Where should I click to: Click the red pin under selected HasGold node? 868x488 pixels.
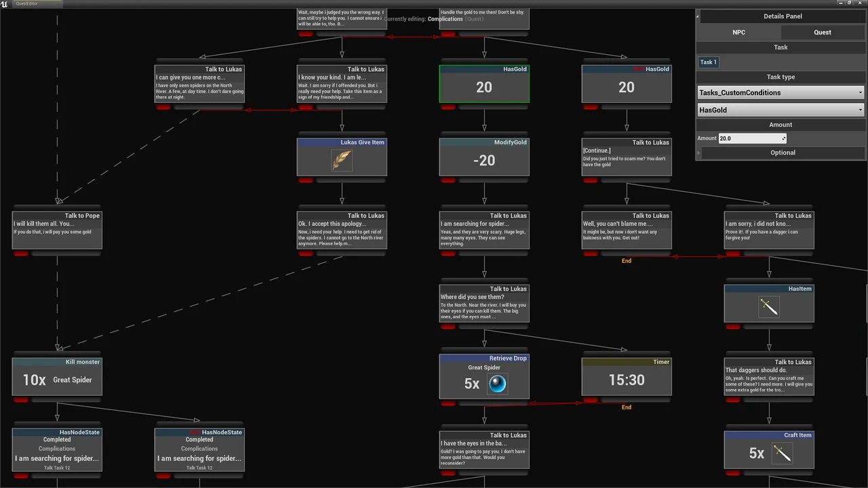coord(448,107)
